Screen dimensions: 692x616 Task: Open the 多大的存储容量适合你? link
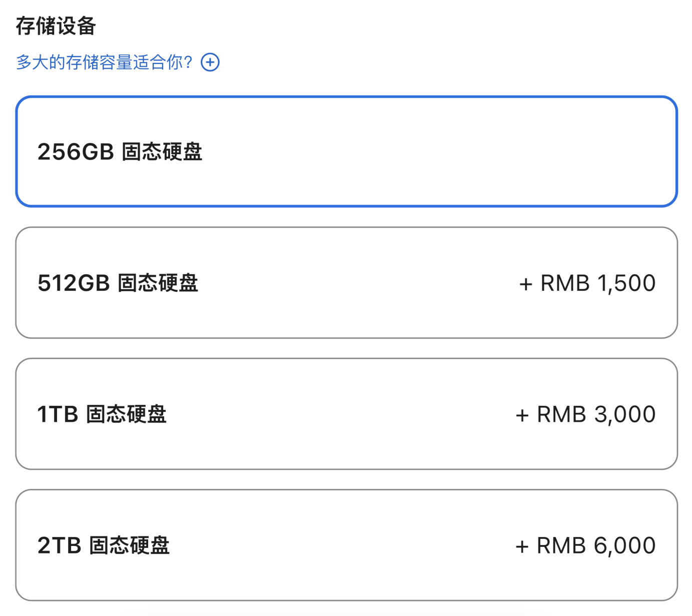click(104, 63)
